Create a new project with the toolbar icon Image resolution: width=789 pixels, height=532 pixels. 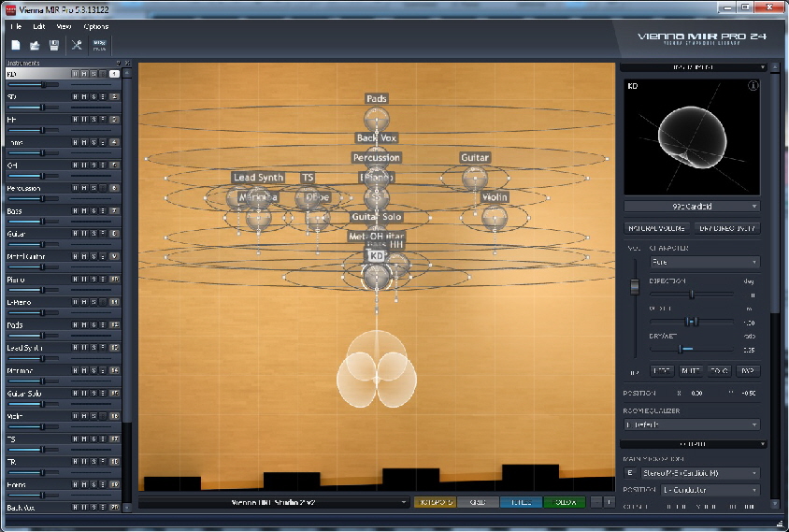(x=16, y=45)
